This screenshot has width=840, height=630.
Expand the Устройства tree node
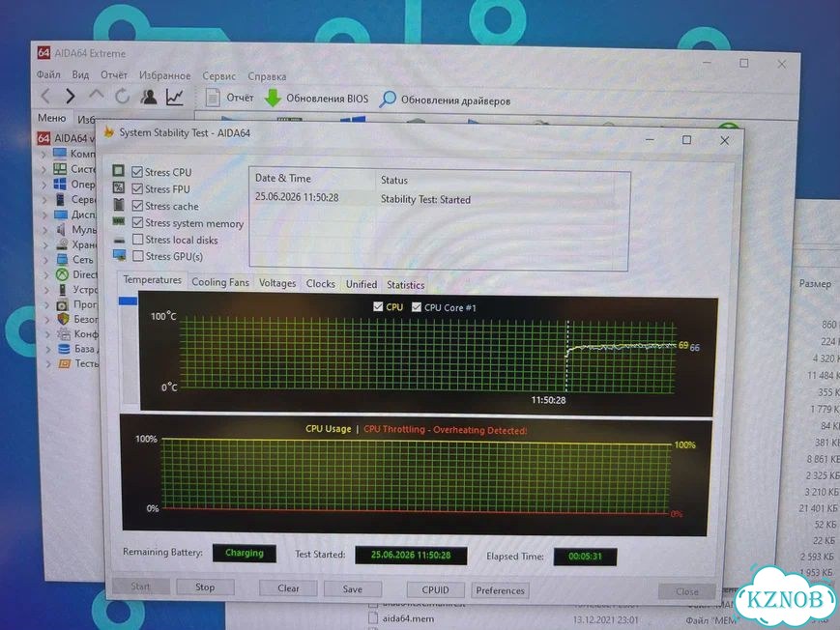click(46, 290)
